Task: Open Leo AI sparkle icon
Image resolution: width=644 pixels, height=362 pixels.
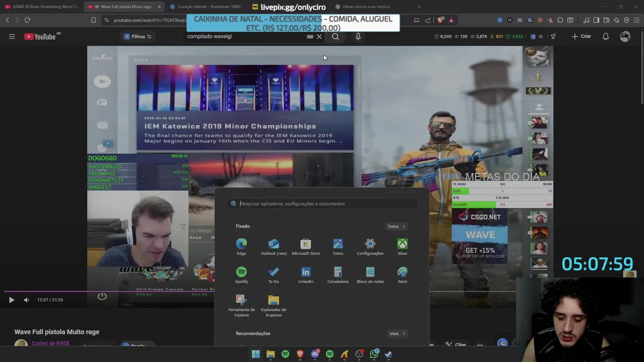Action: coord(616,20)
